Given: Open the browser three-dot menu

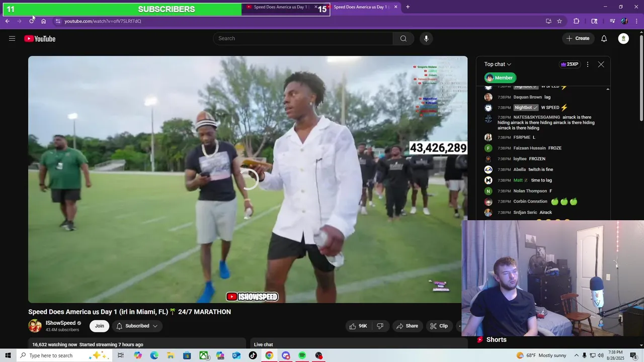Looking at the screenshot, I should (x=637, y=21).
